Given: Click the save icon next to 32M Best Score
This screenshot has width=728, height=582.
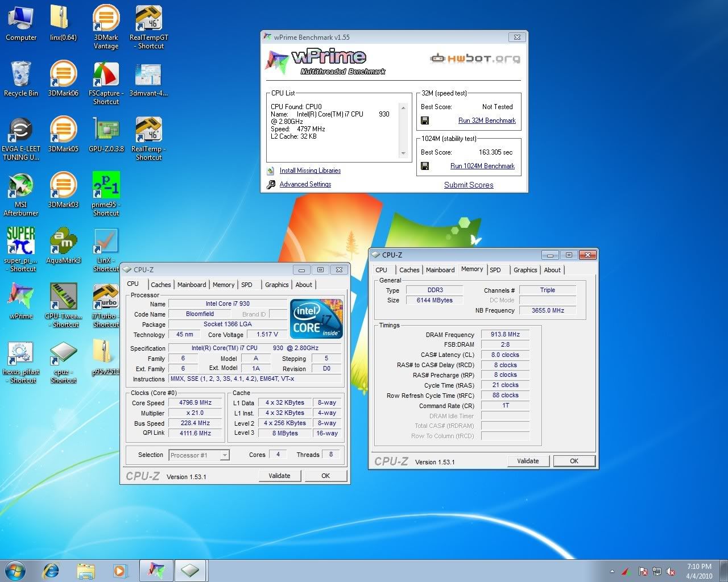Looking at the screenshot, I should coord(425,120).
